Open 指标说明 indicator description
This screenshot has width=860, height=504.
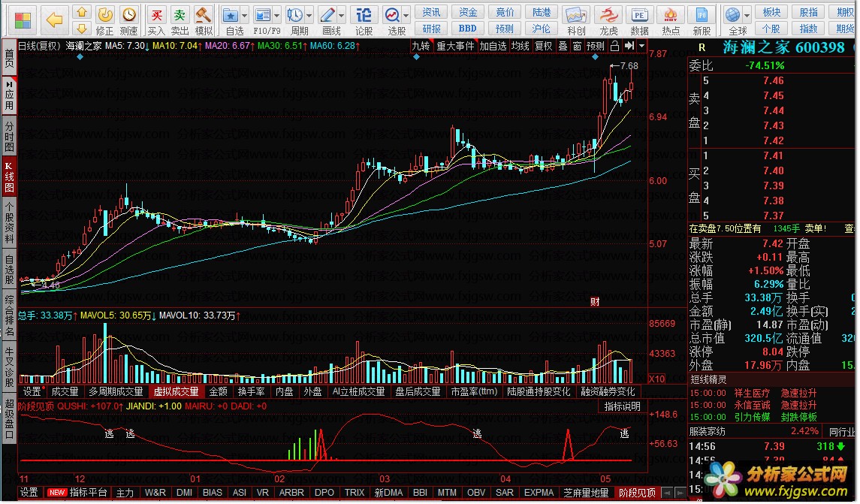tap(622, 406)
